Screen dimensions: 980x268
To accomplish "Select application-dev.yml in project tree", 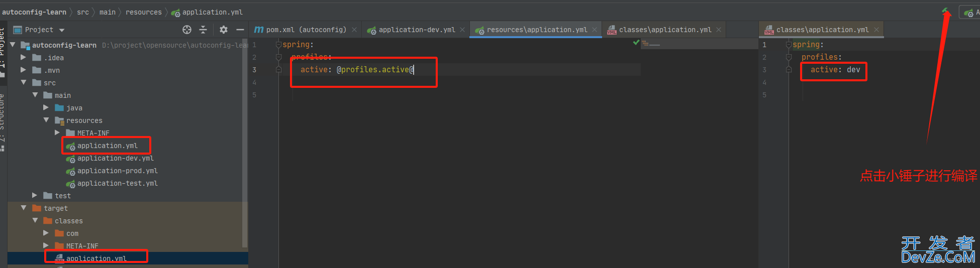I will 115,158.
